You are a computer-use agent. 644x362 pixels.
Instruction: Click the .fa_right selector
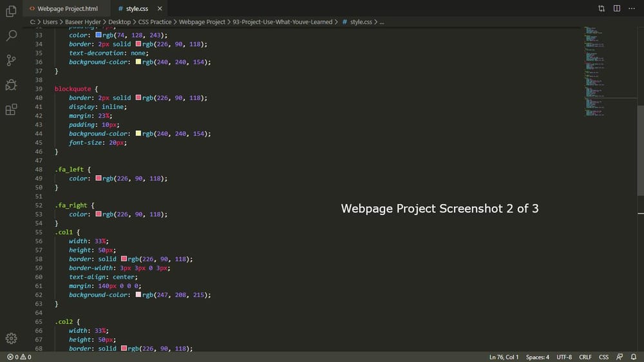pos(71,205)
